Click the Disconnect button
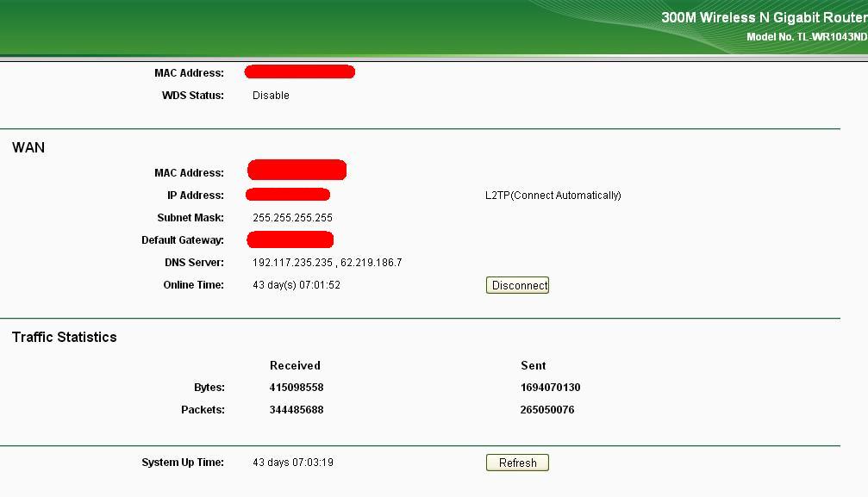 [x=517, y=285]
